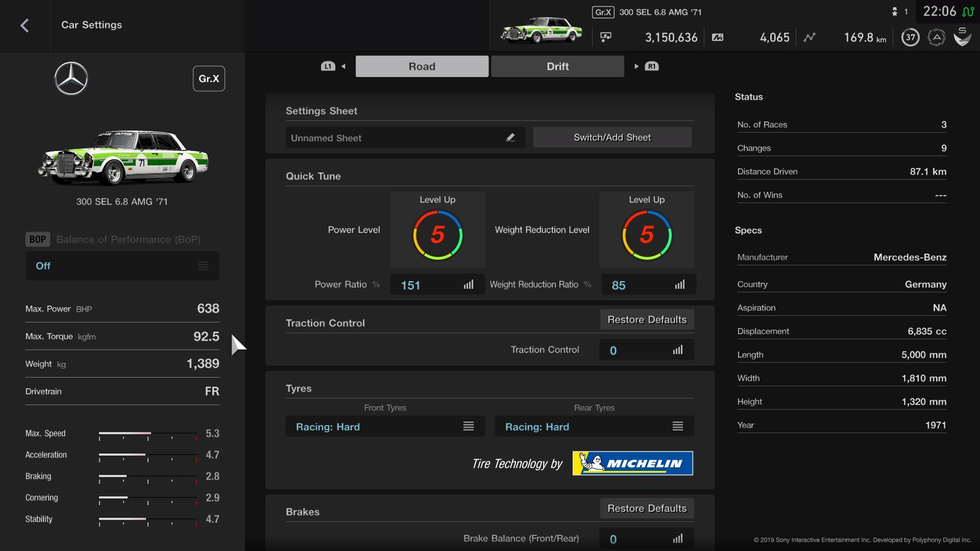Click the 22:06 clock in top bar

click(x=939, y=11)
